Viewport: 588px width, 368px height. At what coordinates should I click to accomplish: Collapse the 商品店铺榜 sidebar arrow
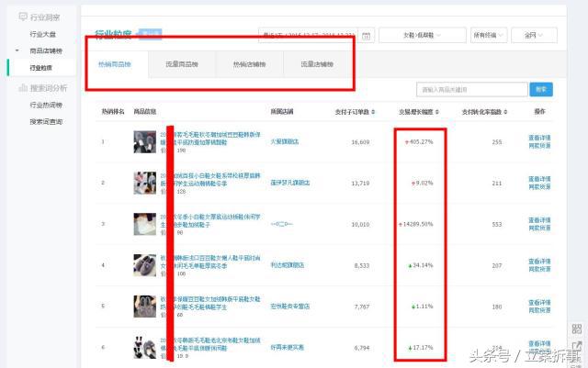17,50
